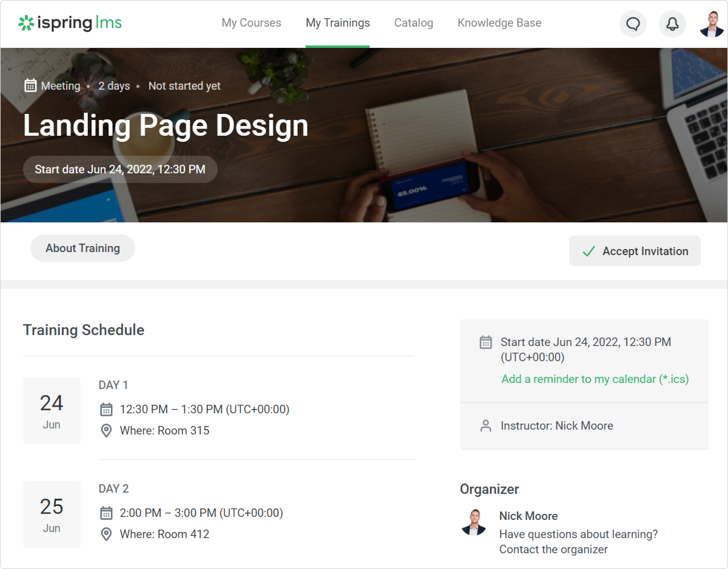Open the notifications bell
The image size is (728, 569).
coord(672,24)
